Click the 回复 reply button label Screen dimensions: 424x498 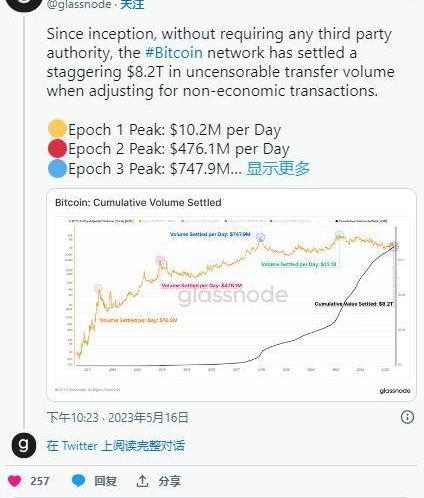pyautogui.click(x=105, y=481)
